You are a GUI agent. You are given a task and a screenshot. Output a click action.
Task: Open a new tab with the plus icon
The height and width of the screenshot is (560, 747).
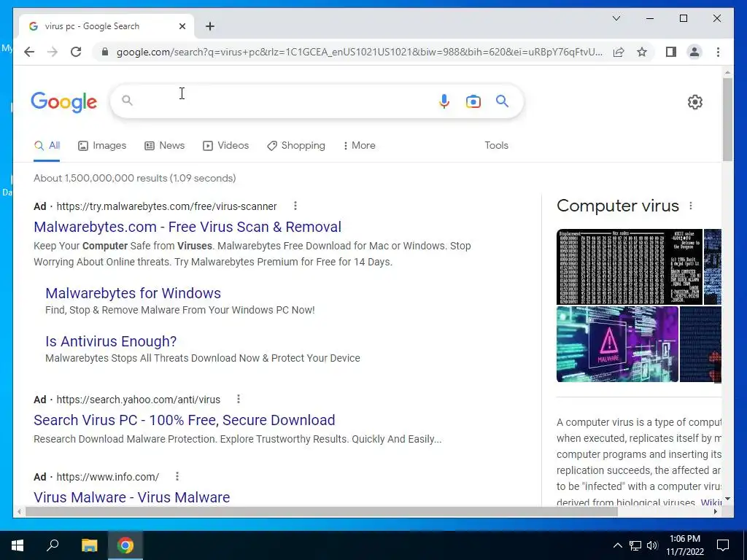coord(210,26)
